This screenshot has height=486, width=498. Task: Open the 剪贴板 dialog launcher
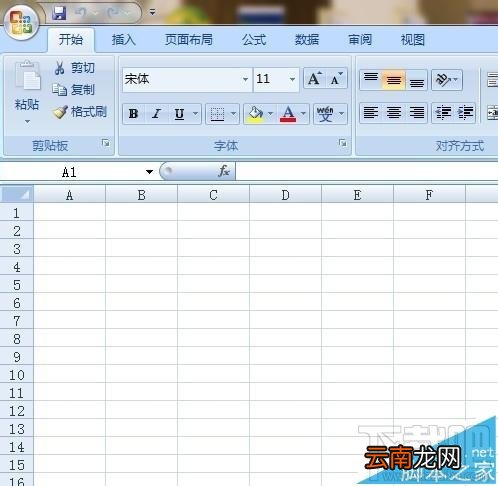(x=106, y=143)
